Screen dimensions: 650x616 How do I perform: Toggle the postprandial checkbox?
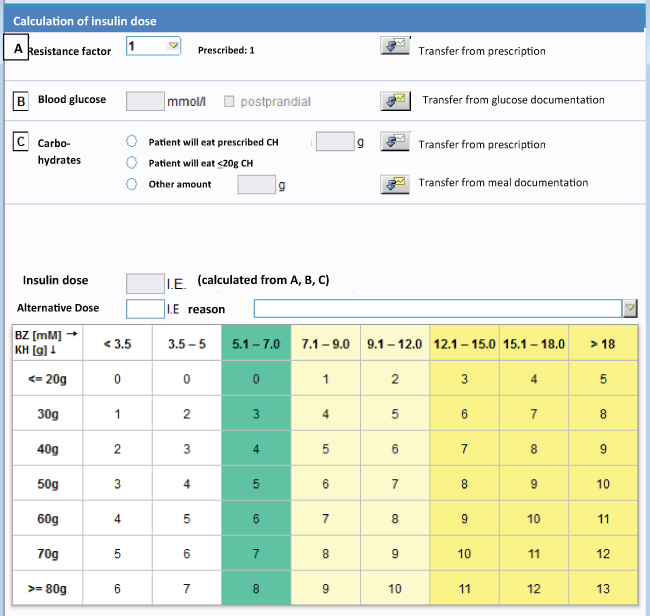click(x=230, y=101)
